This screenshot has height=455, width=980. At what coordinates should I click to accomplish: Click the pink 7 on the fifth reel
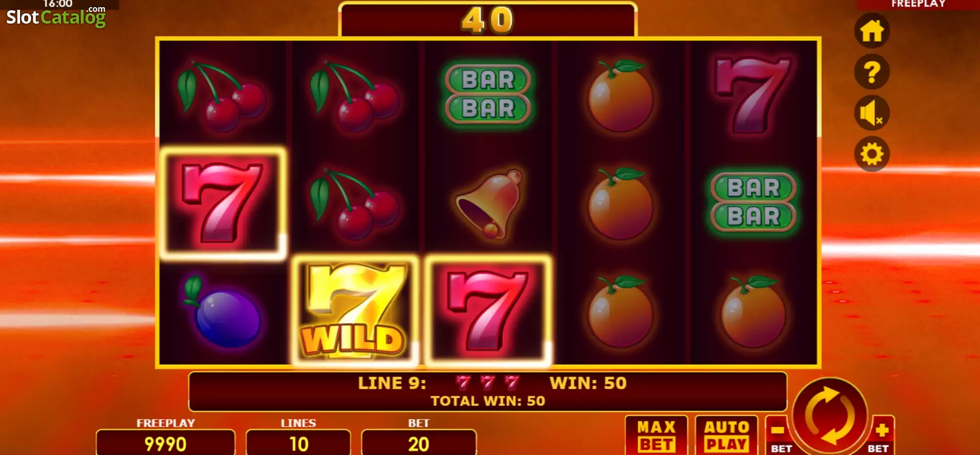point(752,95)
